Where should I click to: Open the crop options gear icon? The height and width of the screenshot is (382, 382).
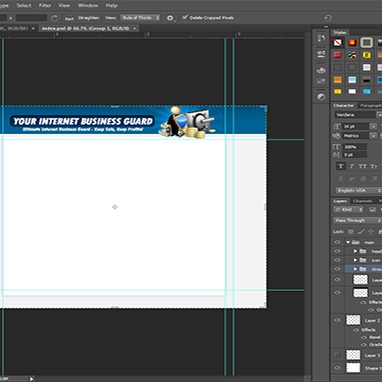pyautogui.click(x=170, y=18)
